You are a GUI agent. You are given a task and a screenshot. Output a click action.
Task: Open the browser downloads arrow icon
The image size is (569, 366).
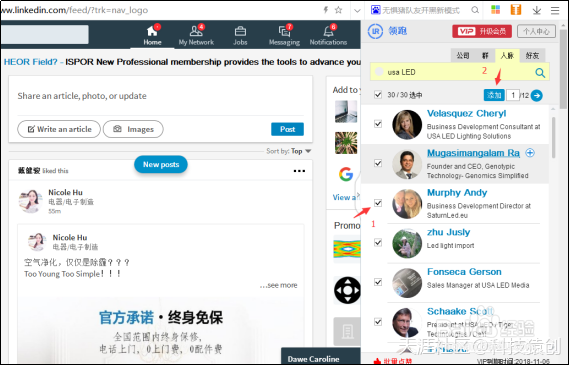536,10
